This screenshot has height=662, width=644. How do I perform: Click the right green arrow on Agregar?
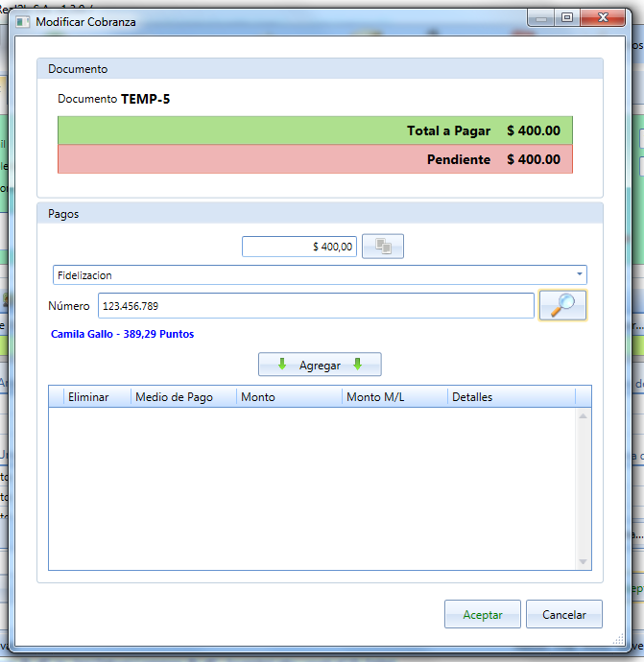[x=358, y=364]
